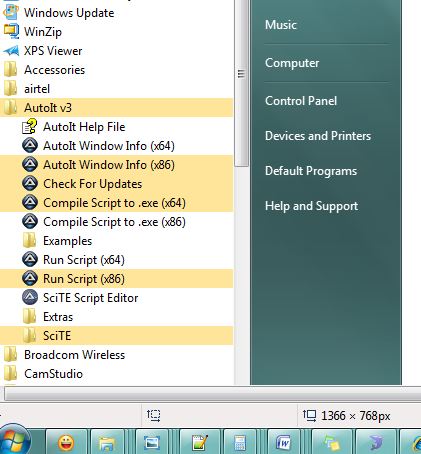Launch Run Script (x86) entry
The width and height of the screenshot is (421, 454).
point(116,279)
